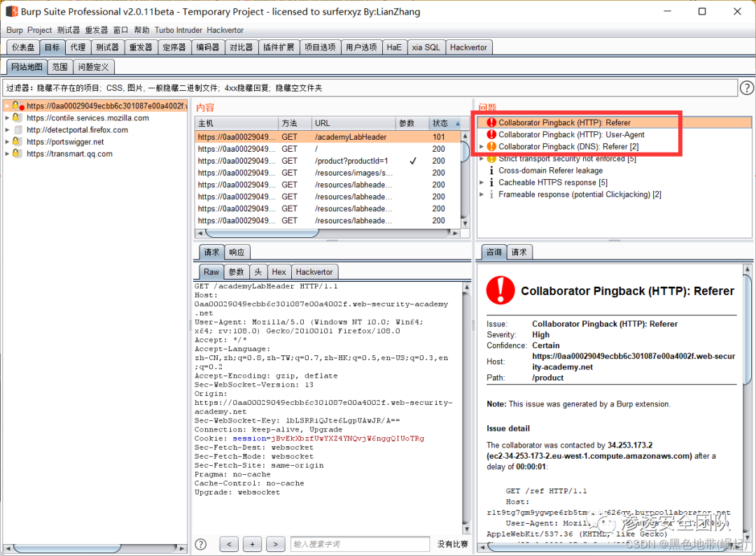Screen dimensions: 756x556
Task: Click the filter bar to edit filters
Action: point(370,87)
